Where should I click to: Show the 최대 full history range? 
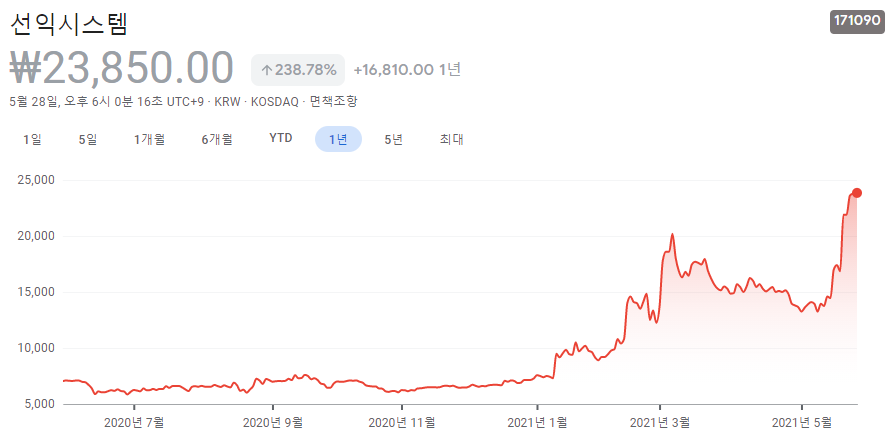point(451,139)
